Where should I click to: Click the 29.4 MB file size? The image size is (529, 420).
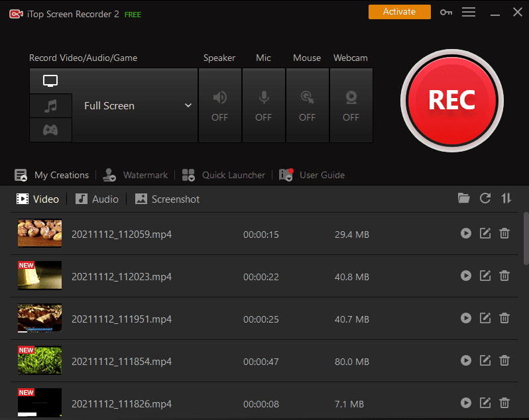352,235
